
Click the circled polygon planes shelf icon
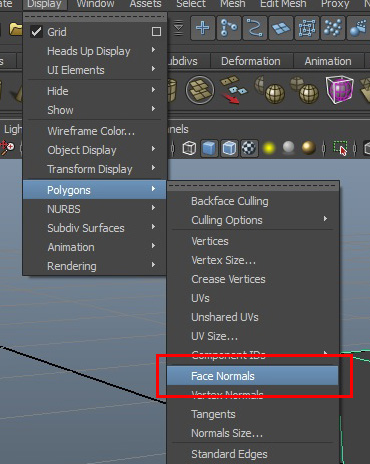click(x=200, y=90)
